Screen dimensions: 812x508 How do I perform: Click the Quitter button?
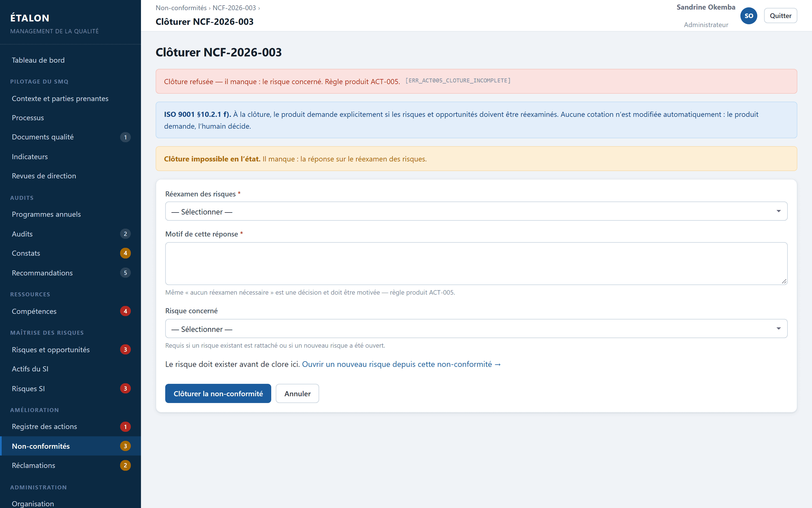[x=780, y=16]
